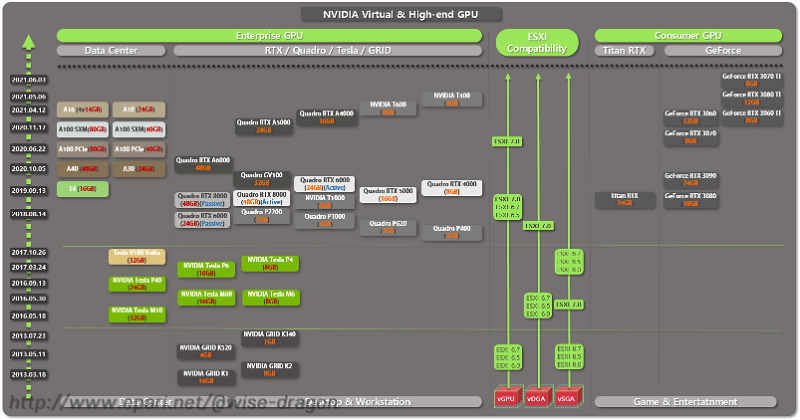The width and height of the screenshot is (800, 420).
Task: Select the NVIDIA Virtual & High-end GPU title
Action: point(401,14)
